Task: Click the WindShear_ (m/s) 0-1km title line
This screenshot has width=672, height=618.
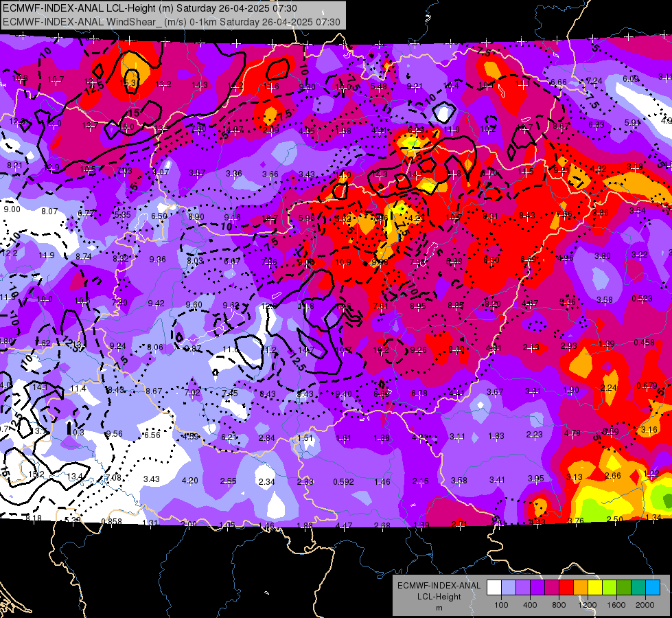Action: click(x=172, y=22)
